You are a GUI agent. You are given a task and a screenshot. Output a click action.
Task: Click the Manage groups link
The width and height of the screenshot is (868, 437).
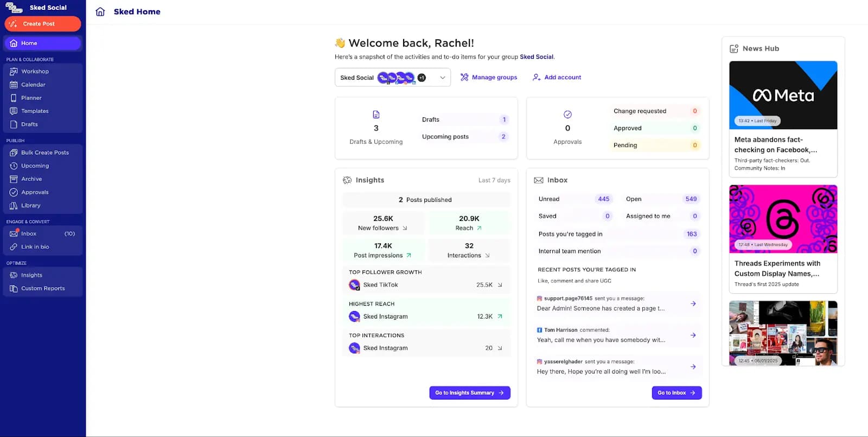coord(488,78)
